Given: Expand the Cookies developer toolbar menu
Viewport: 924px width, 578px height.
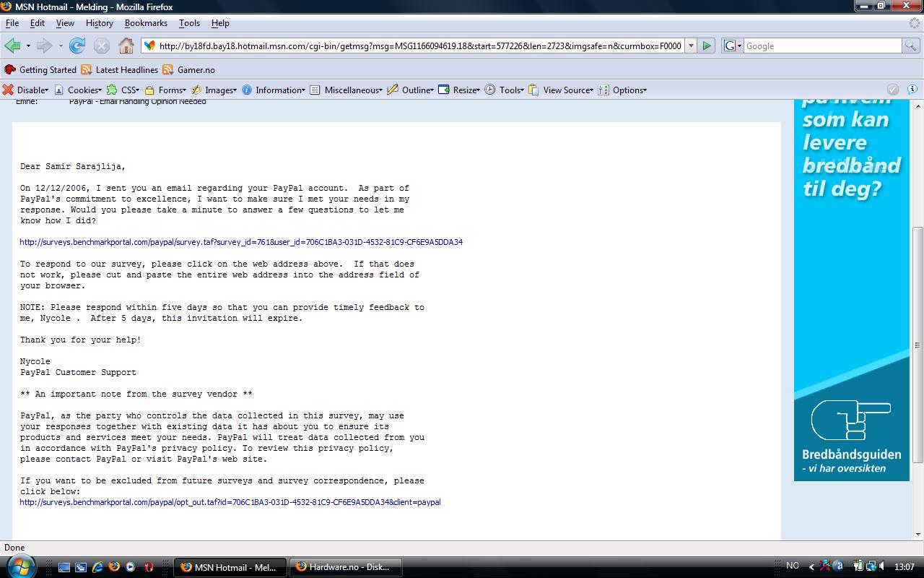Looking at the screenshot, I should [x=78, y=90].
